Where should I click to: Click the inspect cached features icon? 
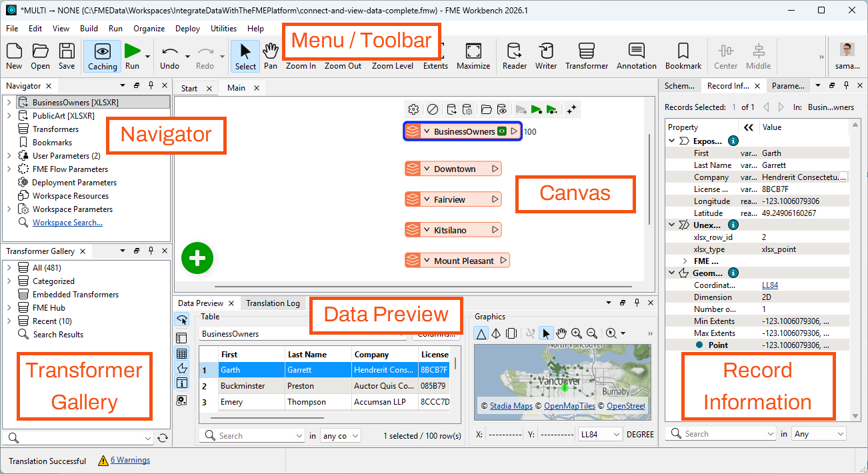pyautogui.click(x=501, y=109)
